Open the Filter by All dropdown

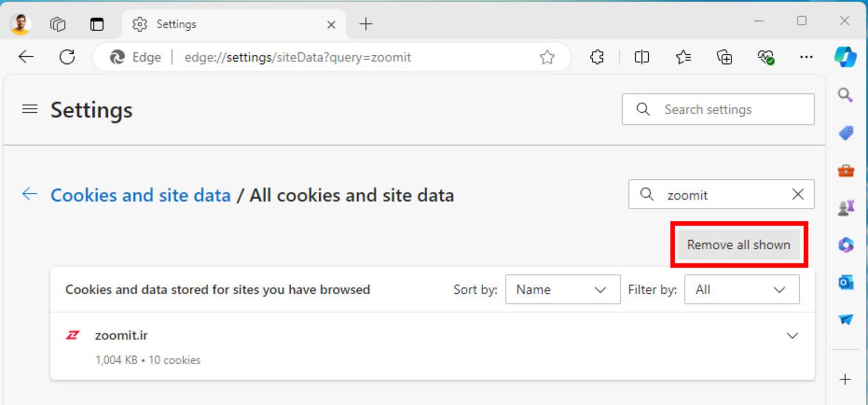(x=741, y=290)
